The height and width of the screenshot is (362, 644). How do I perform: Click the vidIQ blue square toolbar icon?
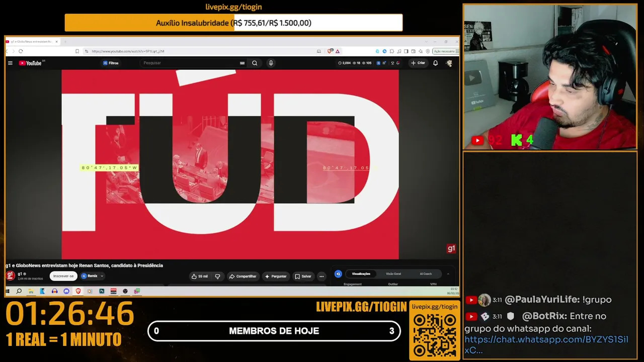pyautogui.click(x=378, y=63)
